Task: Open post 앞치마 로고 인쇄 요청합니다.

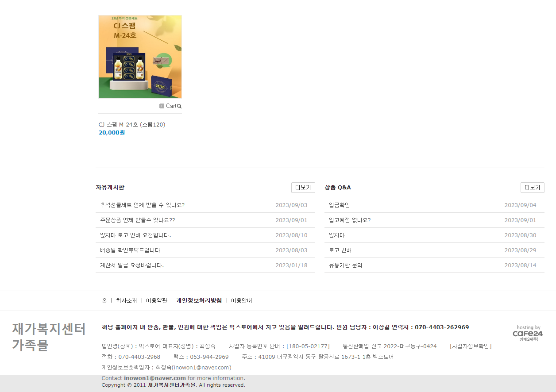Action: tap(135, 235)
